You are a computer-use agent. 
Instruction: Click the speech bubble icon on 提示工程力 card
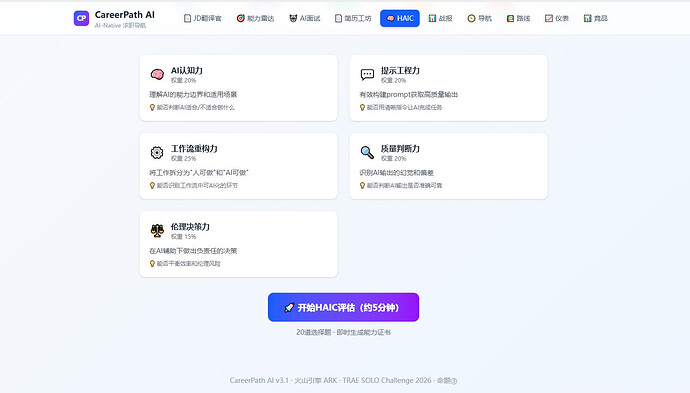coord(367,74)
